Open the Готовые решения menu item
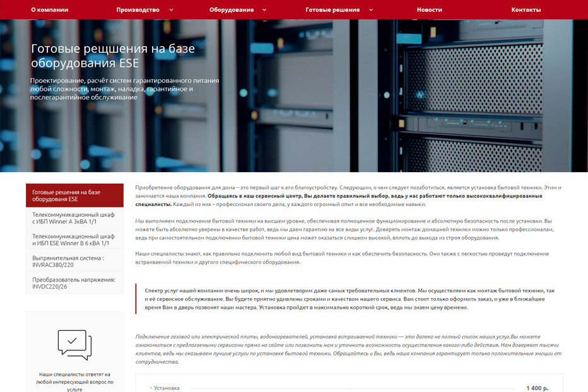The width and height of the screenshot is (588, 392). click(x=332, y=9)
